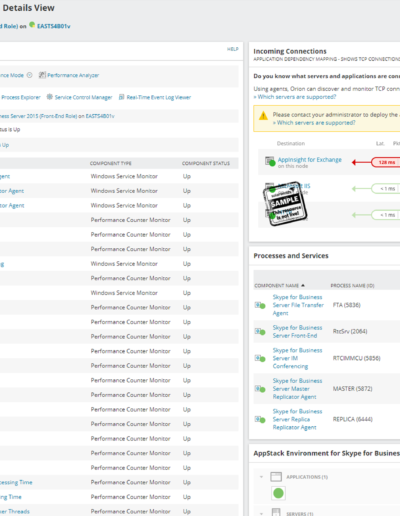This screenshot has width=400, height=516.
Task: Open the Process Explorer link
Action: point(21,97)
